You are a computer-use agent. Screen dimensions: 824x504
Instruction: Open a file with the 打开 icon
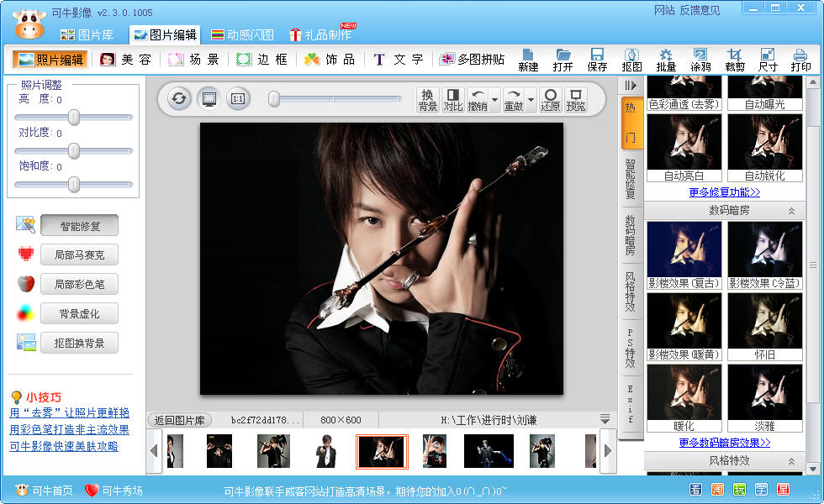(x=563, y=60)
